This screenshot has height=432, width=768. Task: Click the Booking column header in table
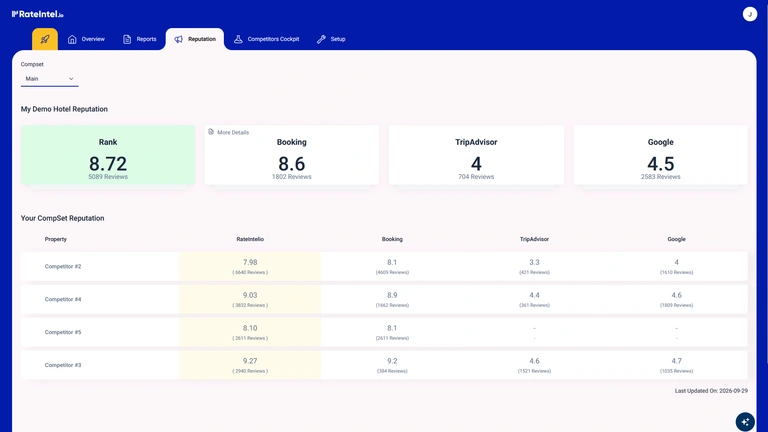[392, 239]
